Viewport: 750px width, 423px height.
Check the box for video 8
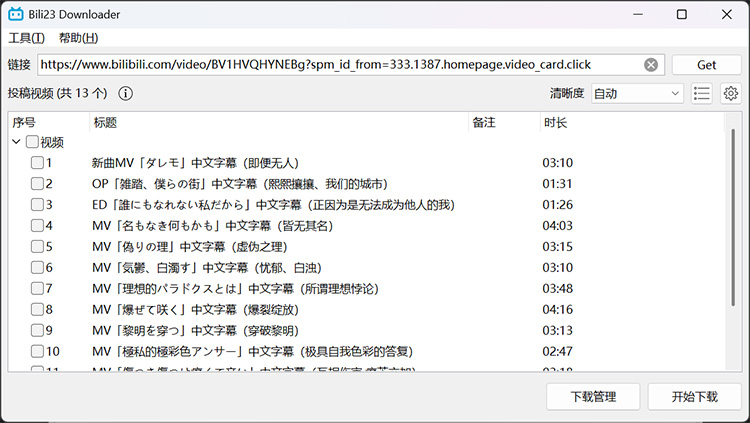coord(37,310)
